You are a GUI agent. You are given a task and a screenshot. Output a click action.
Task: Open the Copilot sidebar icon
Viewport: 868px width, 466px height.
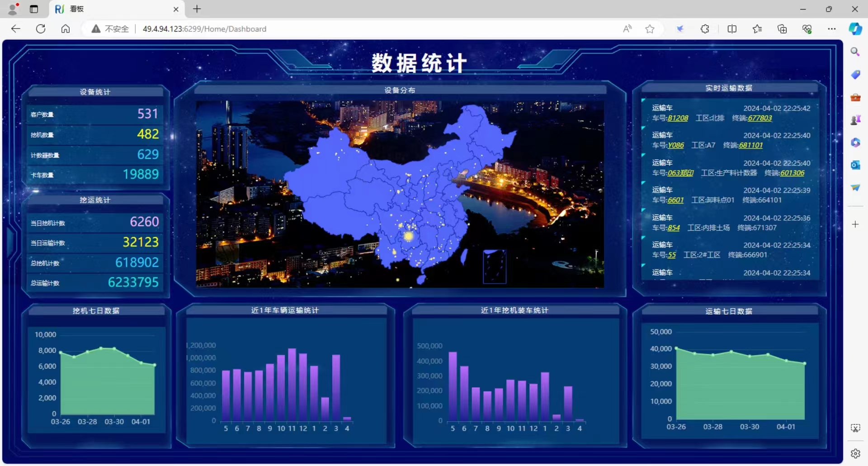[855, 29]
